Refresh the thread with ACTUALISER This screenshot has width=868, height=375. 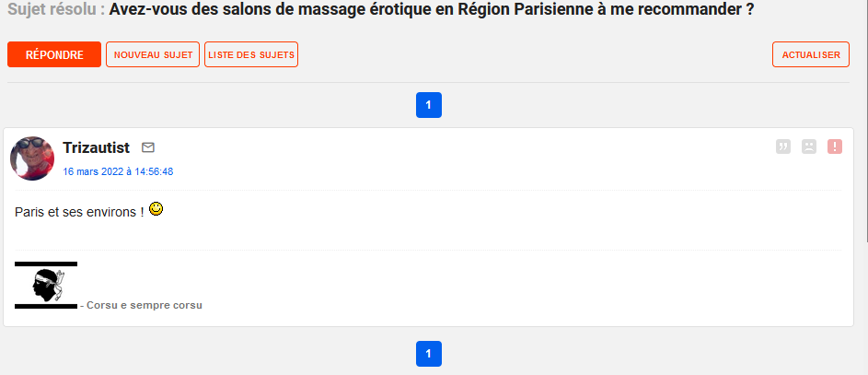(x=811, y=55)
